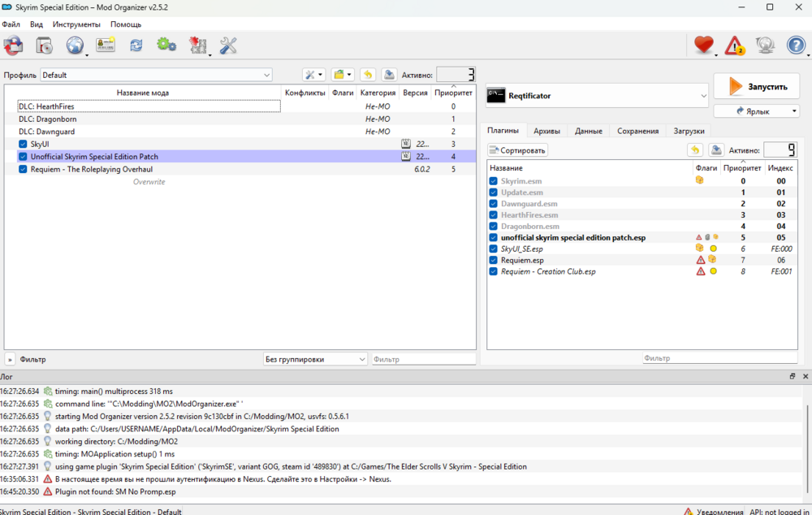This screenshot has width=812, height=515.
Task: Open the Файл menu
Action: click(11, 24)
